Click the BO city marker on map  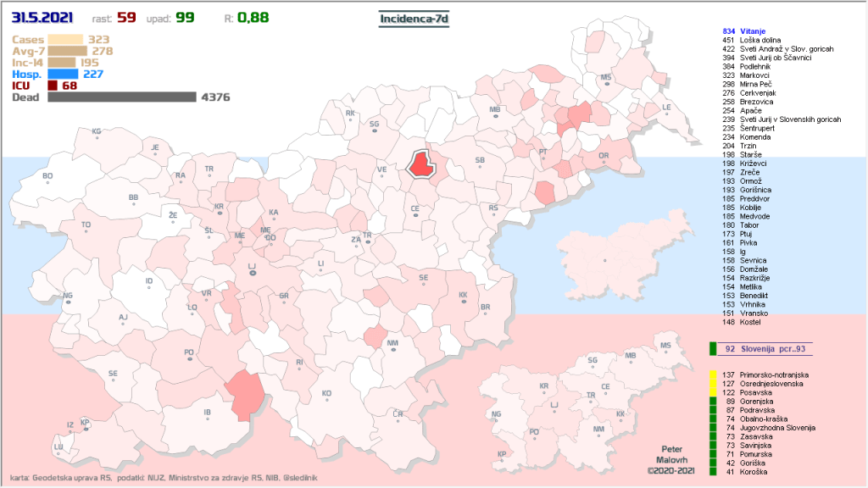tap(47, 179)
